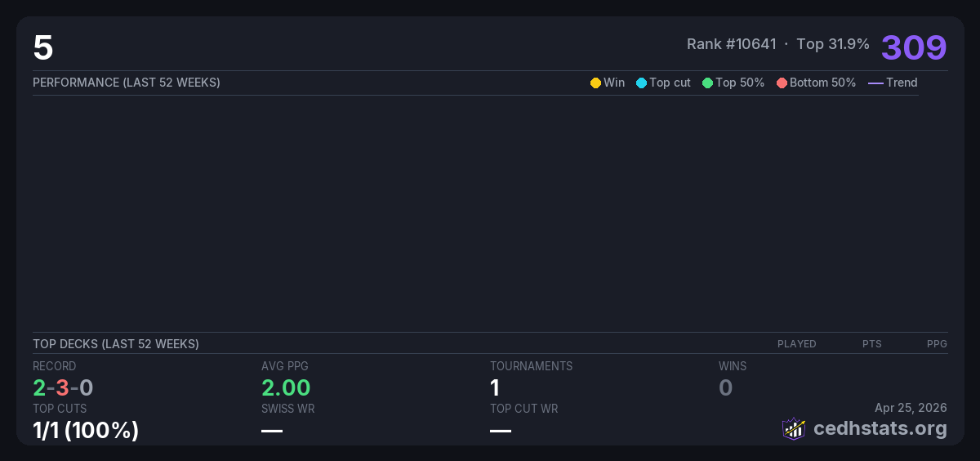Click the red Bottom 50% legend dot

pos(782,83)
